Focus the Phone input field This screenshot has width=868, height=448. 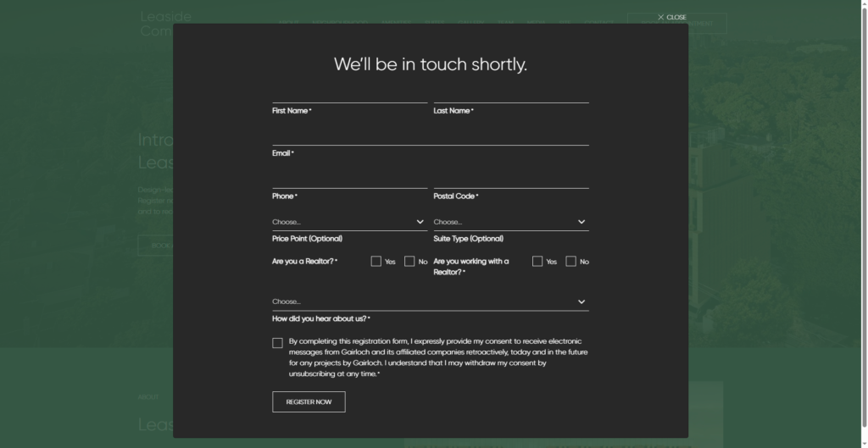[x=349, y=180]
